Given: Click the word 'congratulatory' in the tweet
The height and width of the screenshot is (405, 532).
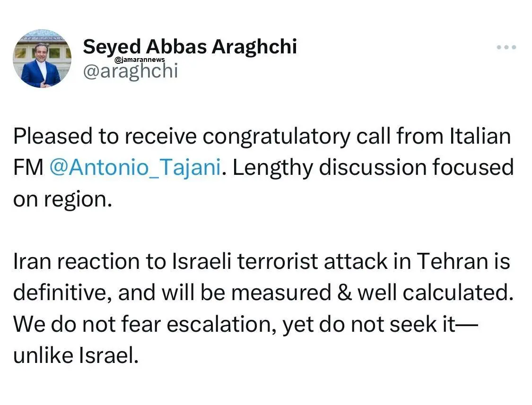Looking at the screenshot, I should [277, 137].
